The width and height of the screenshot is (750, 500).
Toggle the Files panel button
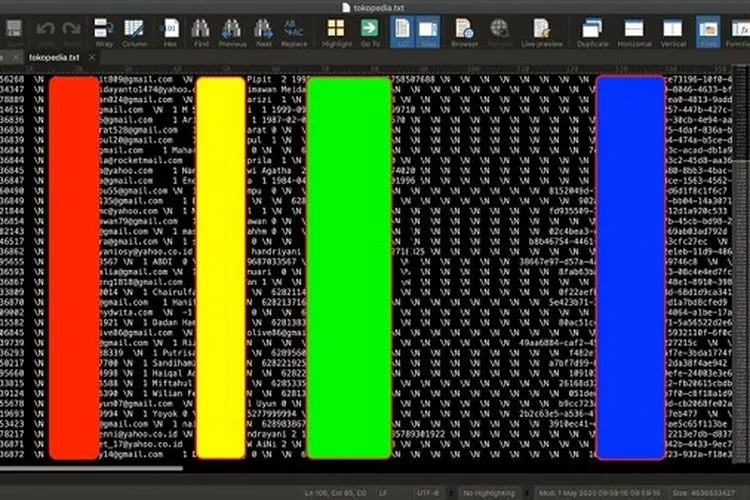tap(708, 32)
